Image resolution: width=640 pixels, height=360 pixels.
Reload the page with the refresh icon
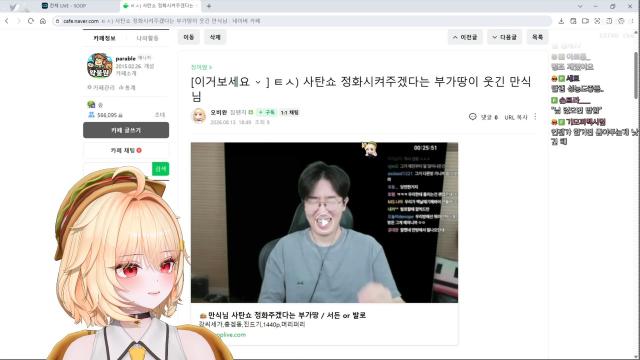click(x=31, y=21)
